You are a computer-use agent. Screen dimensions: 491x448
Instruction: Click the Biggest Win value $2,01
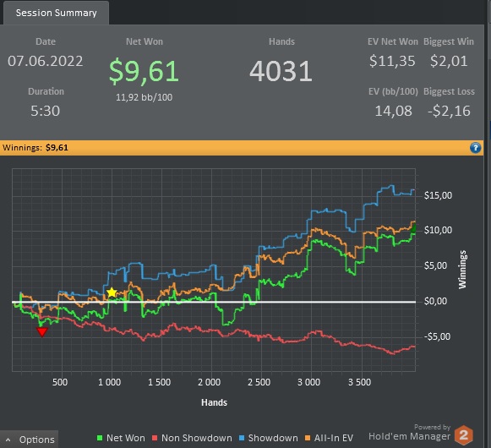(449, 61)
